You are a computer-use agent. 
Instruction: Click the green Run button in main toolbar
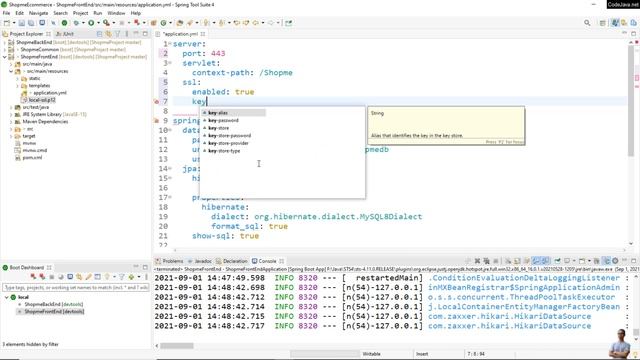pyautogui.click(x=91, y=23)
